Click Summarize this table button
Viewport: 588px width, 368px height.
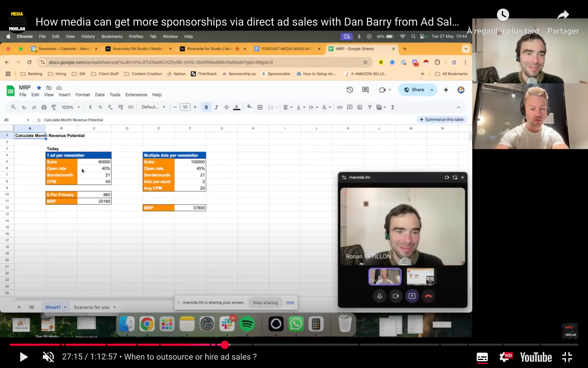442,120
